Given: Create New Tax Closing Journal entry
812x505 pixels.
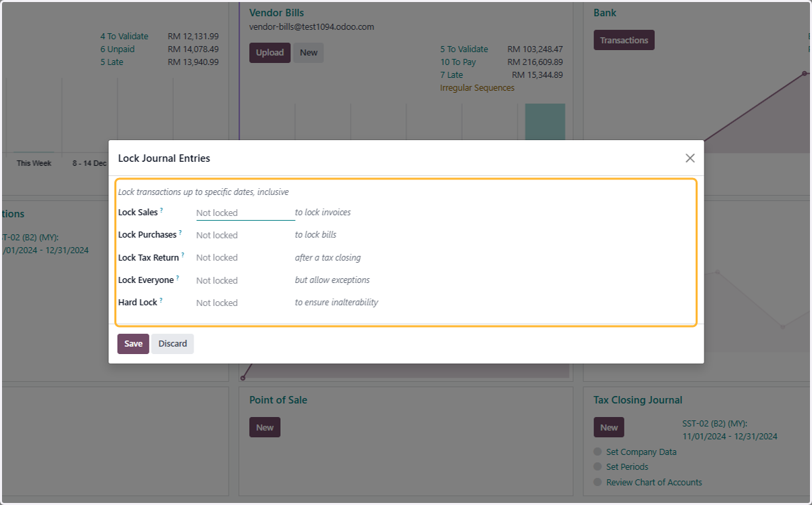Looking at the screenshot, I should coord(609,427).
